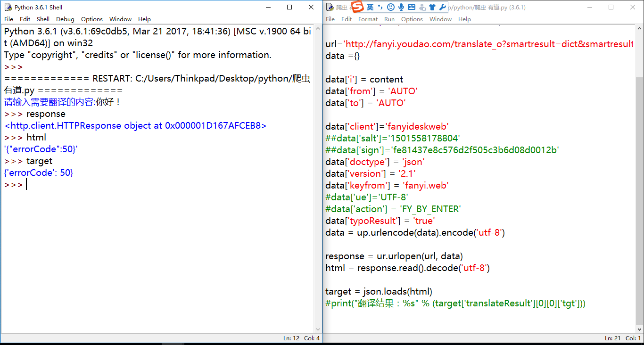Screen dimensions: 644x345
Task: Click the data['to'] = 'AUTO' line
Action: [x=365, y=103]
